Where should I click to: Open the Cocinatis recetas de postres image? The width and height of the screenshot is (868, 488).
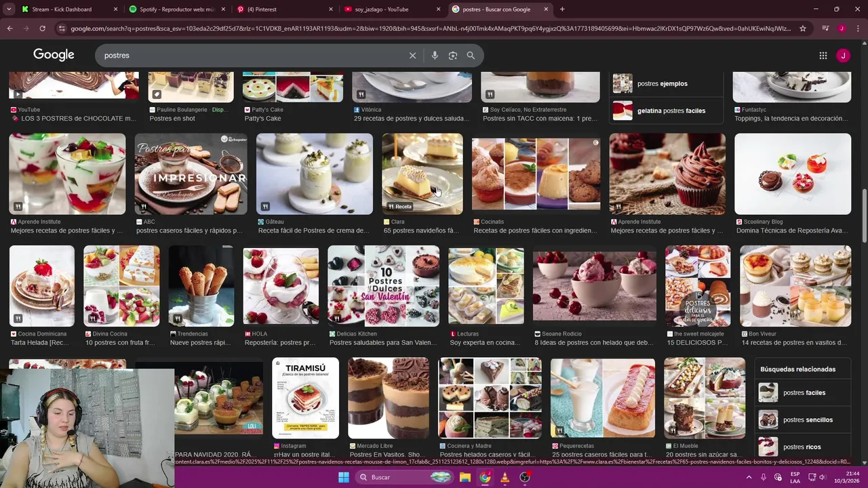[x=536, y=174]
